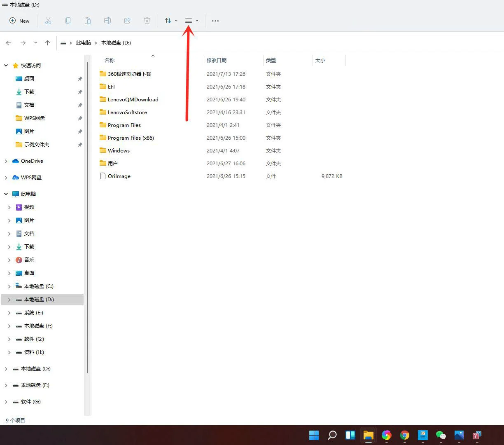Open the Windows Start menu
Screen dimensions: 504x445
coord(314,435)
